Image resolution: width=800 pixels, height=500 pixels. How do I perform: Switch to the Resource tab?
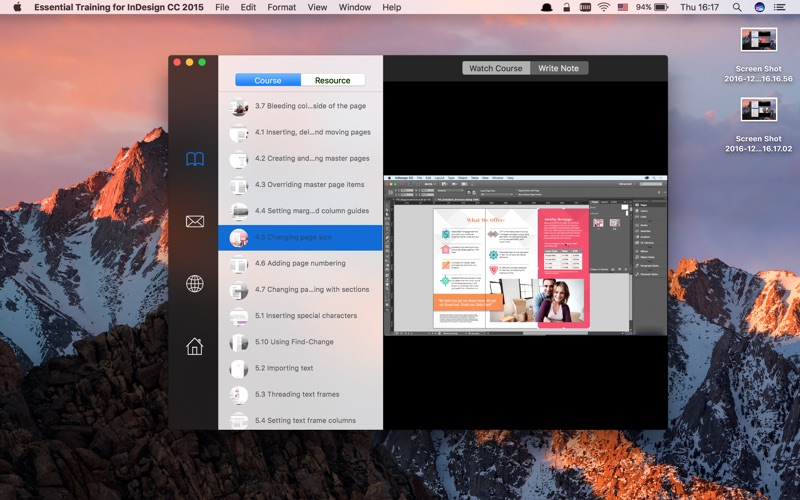pos(333,80)
